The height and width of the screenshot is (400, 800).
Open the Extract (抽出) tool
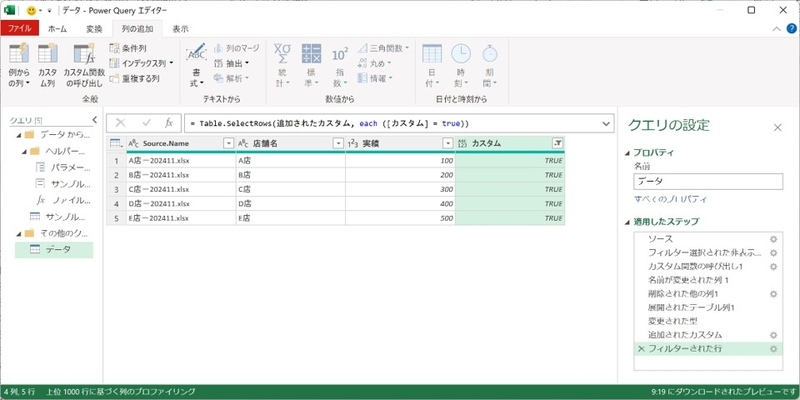point(231,63)
